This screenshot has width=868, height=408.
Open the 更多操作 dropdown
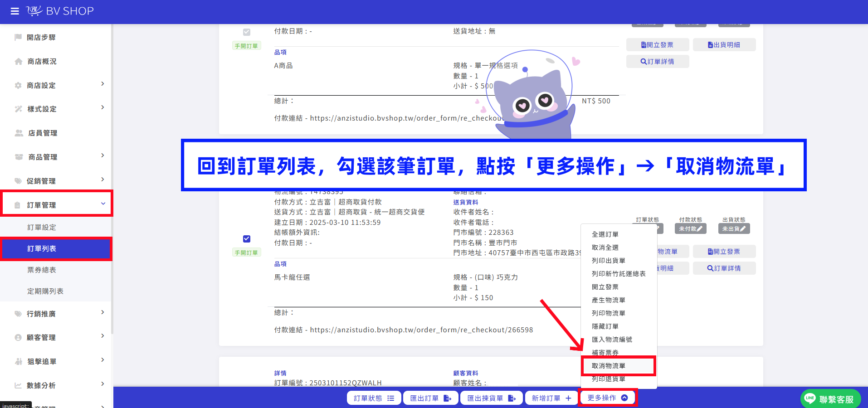click(608, 398)
